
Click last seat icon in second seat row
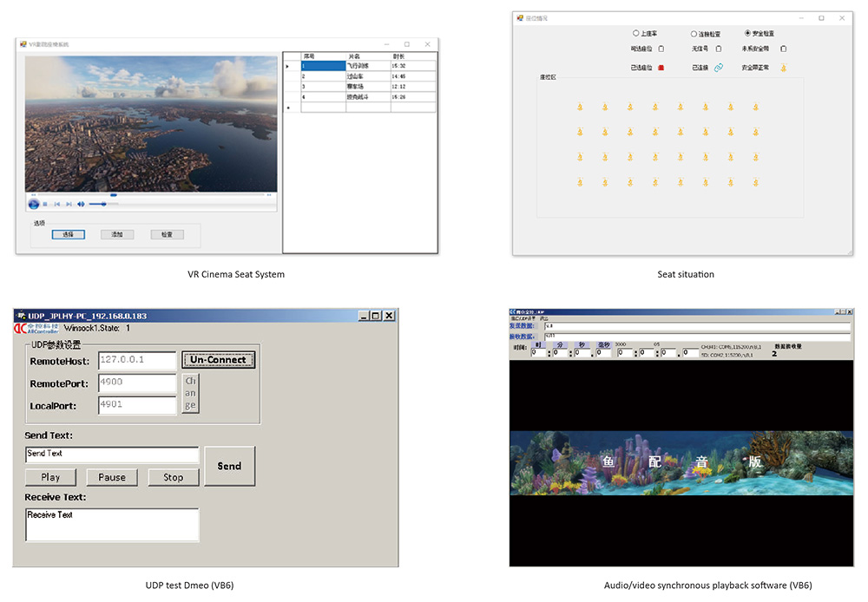tap(756, 132)
